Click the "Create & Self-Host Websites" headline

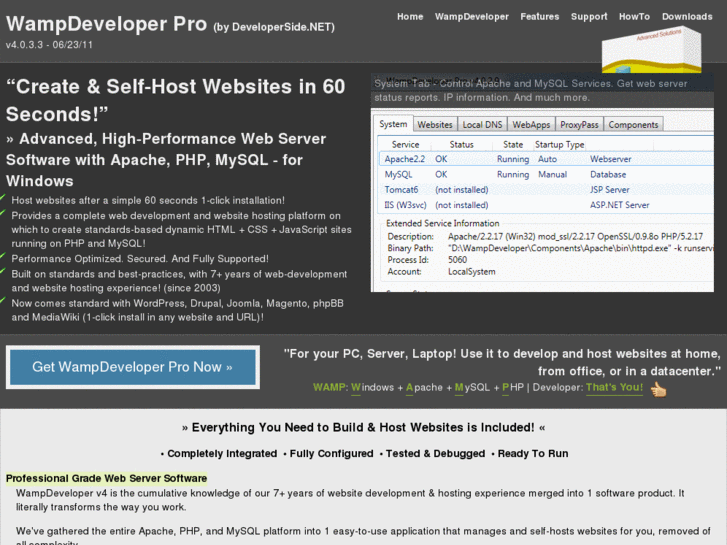[x=176, y=100]
